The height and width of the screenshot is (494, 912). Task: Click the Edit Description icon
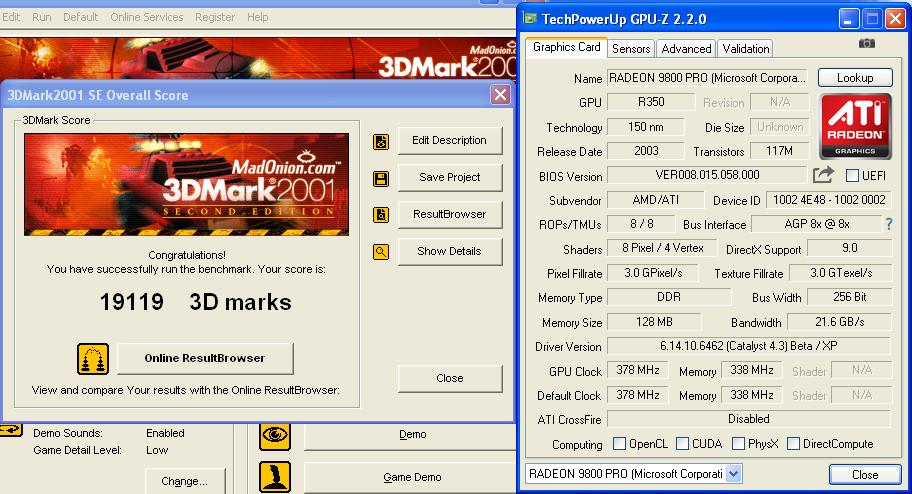(381, 142)
